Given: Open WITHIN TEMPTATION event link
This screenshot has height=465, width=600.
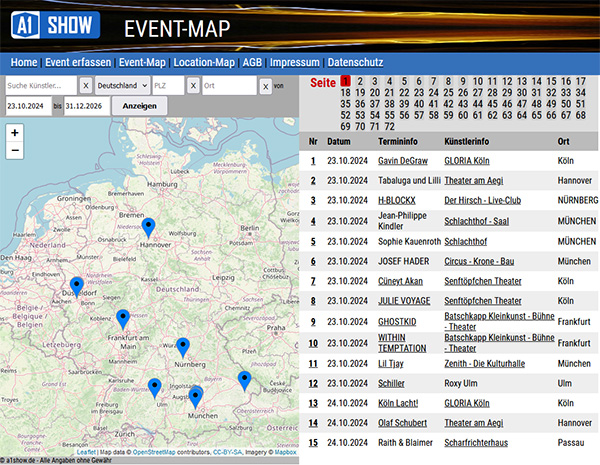Looking at the screenshot, I should [402, 343].
